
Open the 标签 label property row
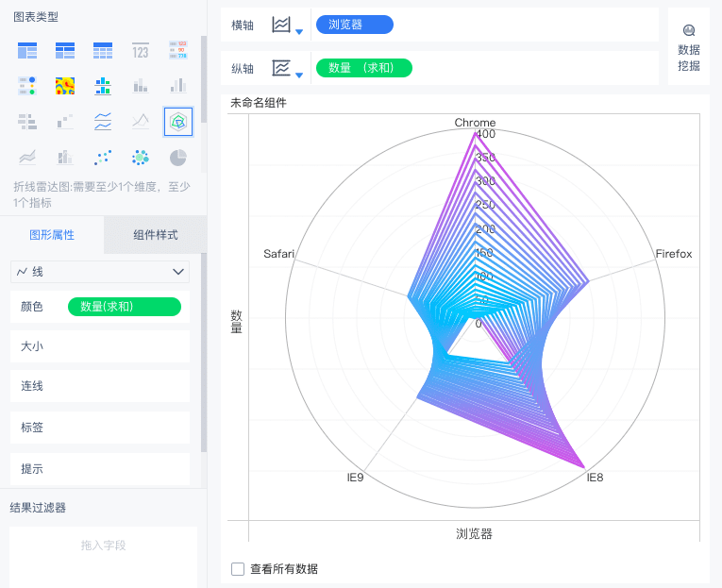pos(100,428)
